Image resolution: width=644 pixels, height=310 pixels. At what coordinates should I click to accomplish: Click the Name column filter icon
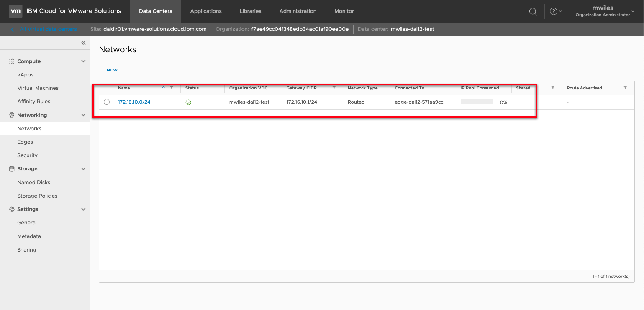(172, 88)
